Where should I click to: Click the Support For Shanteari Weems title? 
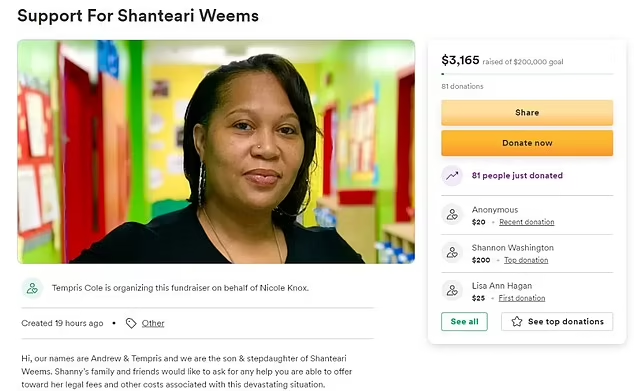(x=138, y=16)
